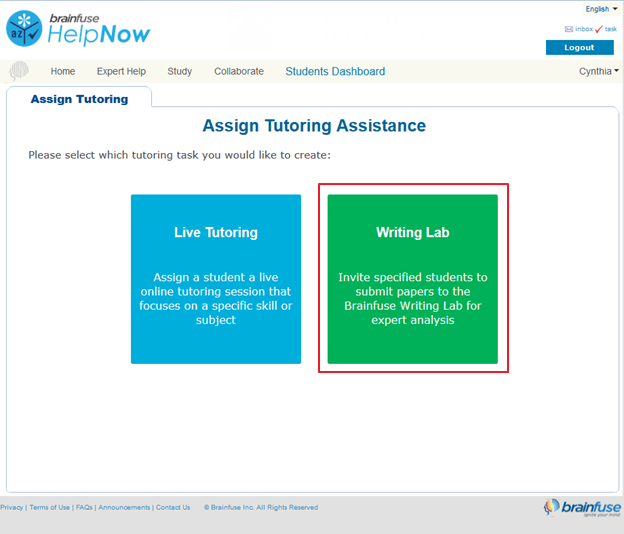This screenshot has height=534, width=624.
Task: Open the Privacy footer link
Action: (x=12, y=507)
